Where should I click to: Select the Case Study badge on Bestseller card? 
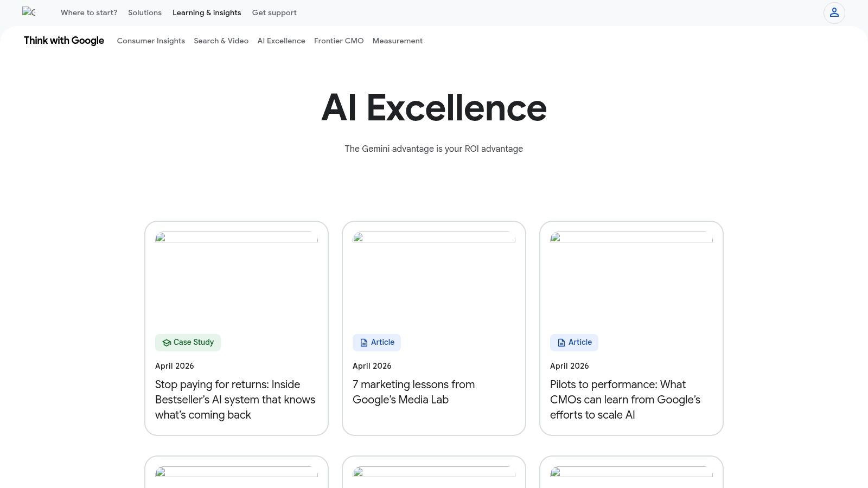click(x=188, y=342)
